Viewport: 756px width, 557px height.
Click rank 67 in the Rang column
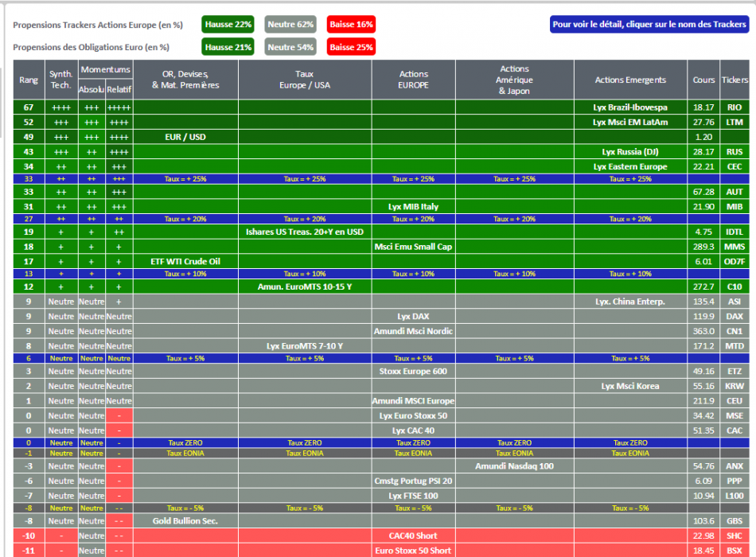click(29, 107)
